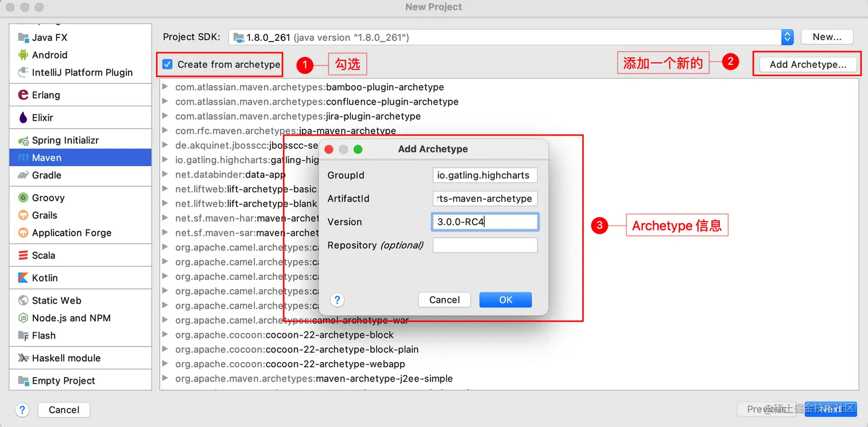Click the SDK folder icon in Project SDK field
This screenshot has width=868, height=427.
(238, 37)
